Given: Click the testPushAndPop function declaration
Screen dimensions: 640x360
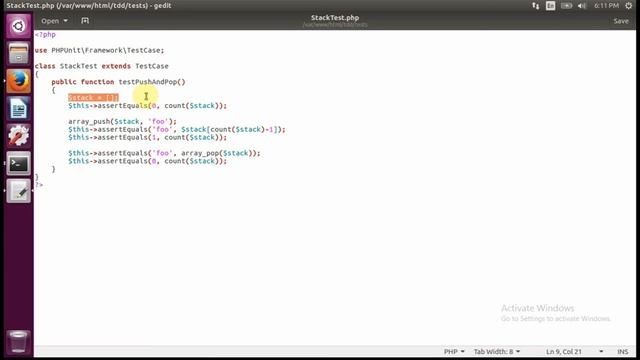Looking at the screenshot, I should [118, 82].
